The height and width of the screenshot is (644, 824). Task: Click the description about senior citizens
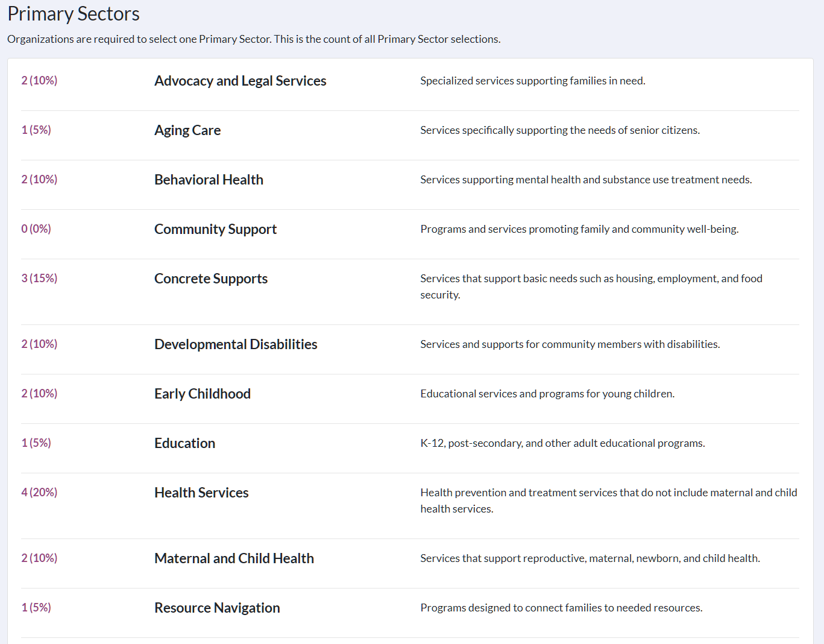[560, 130]
